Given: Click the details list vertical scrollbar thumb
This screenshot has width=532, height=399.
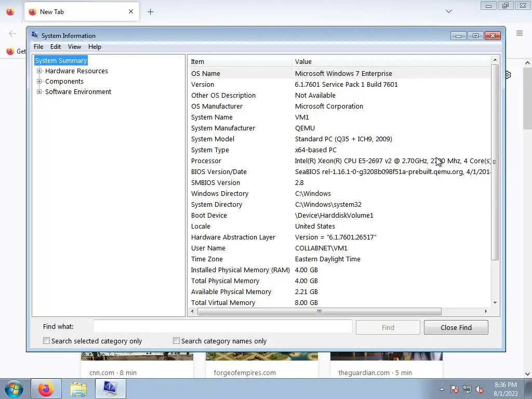Looking at the screenshot, I should point(495,162).
